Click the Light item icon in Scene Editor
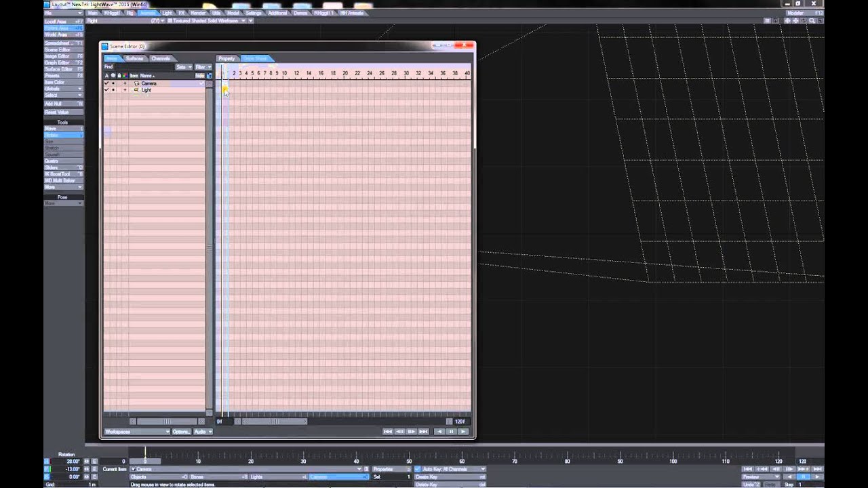This screenshot has width=868, height=488. pyautogui.click(x=136, y=89)
